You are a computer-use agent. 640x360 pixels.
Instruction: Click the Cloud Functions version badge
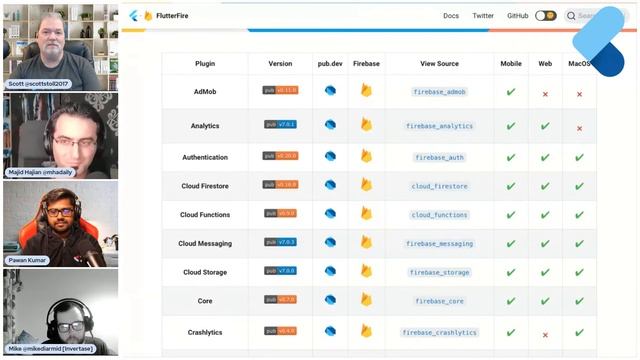point(280,213)
